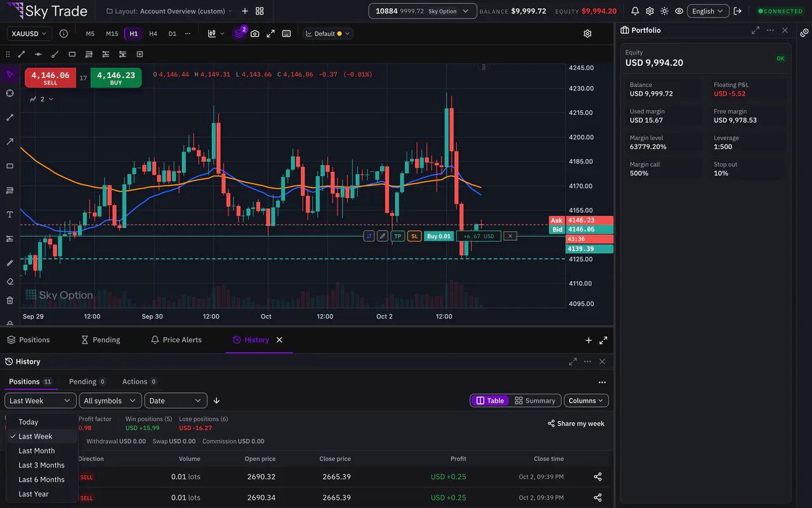Switch history view to Summary
The image size is (812, 508).
click(535, 401)
